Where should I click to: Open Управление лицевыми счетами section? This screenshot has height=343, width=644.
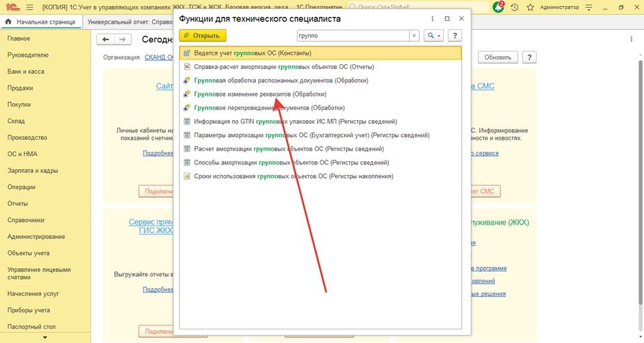click(x=39, y=273)
